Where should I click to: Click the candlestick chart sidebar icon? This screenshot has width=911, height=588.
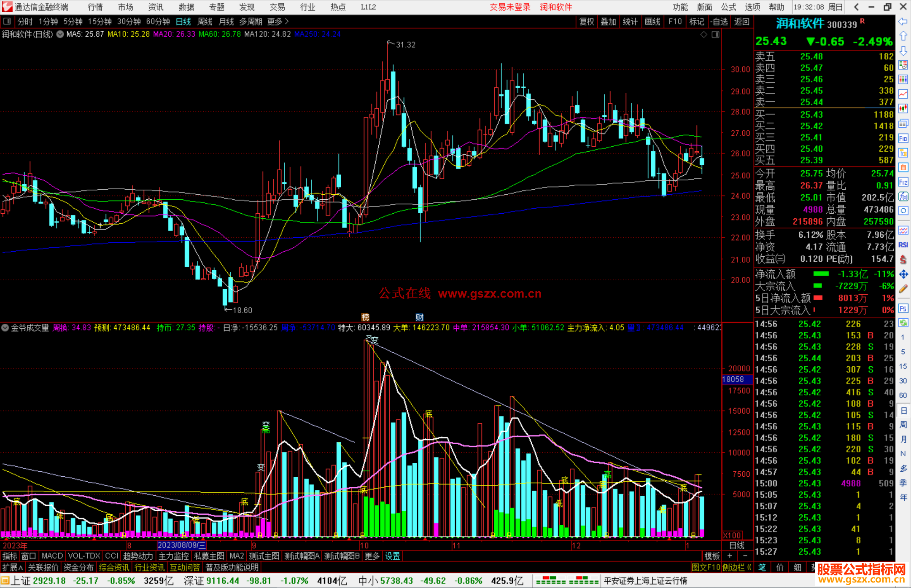point(903,109)
